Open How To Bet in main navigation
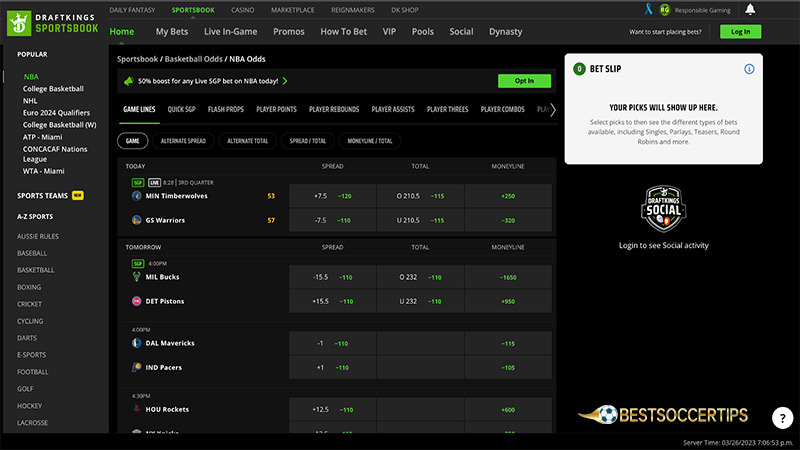This screenshot has width=800, height=450. coord(343,32)
